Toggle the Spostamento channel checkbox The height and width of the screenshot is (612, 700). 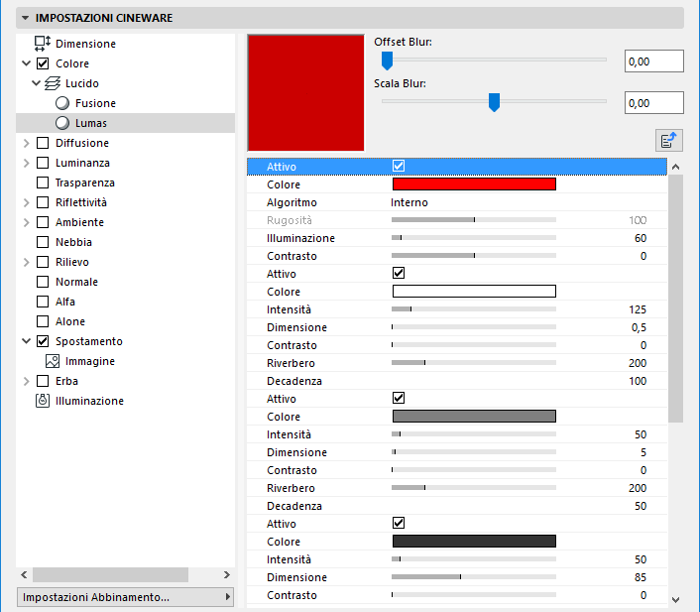(43, 341)
